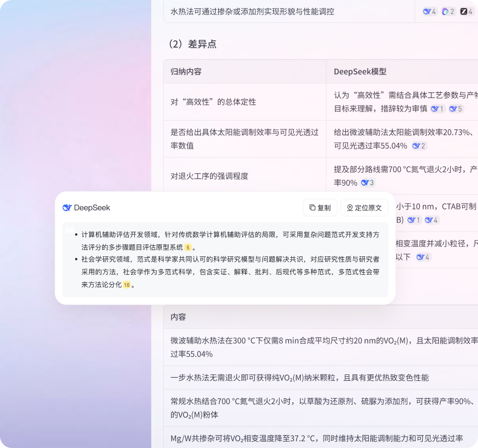
Task: Open DeepSeek citation 2 after 可见光透过率55.04%
Action: coord(419,146)
